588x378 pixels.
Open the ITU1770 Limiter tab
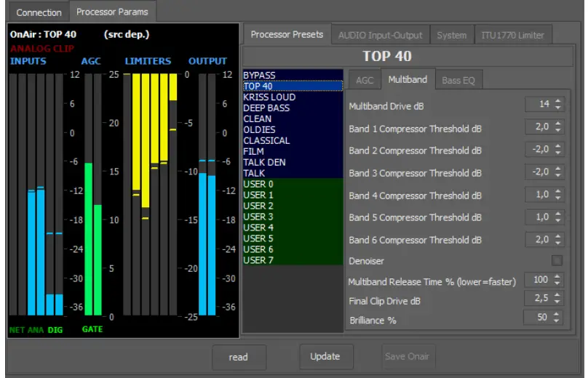click(512, 35)
